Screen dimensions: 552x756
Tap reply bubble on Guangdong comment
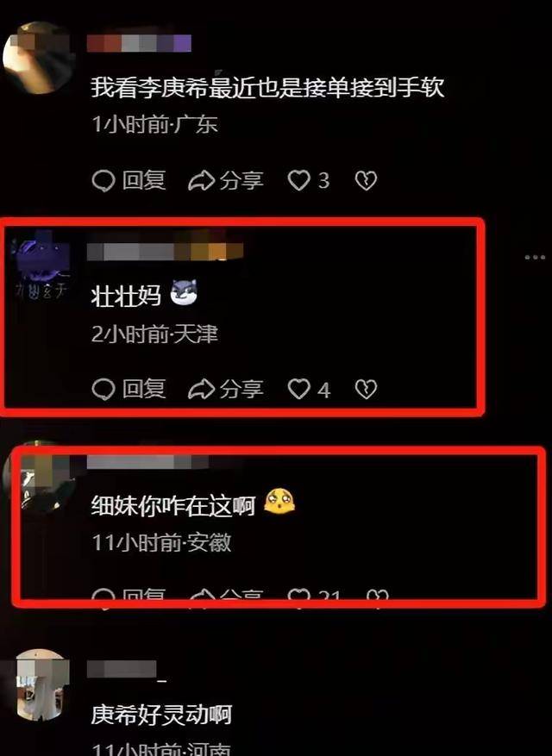(103, 181)
